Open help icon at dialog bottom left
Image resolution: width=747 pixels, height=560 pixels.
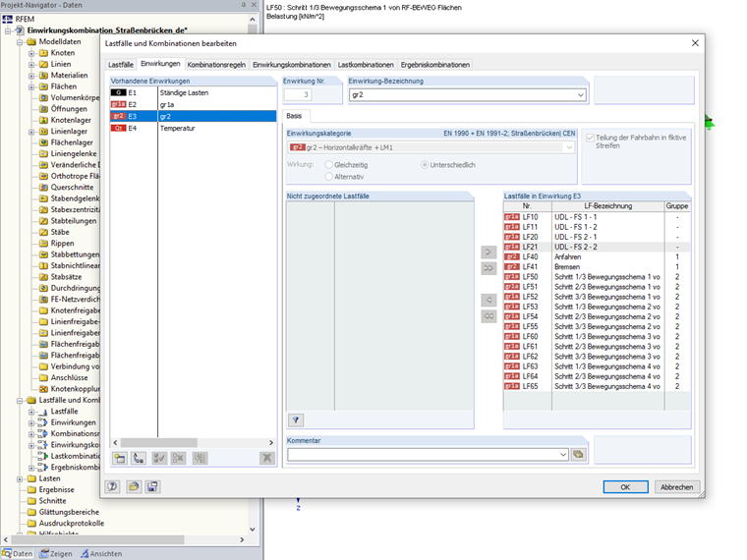coord(112,486)
